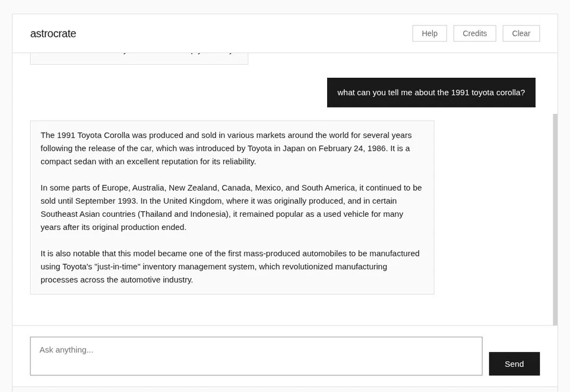The width and height of the screenshot is (570, 392).
Task: Click the paragraph starting "The 1991 Toyota Corolla"
Action: [x=226, y=148]
